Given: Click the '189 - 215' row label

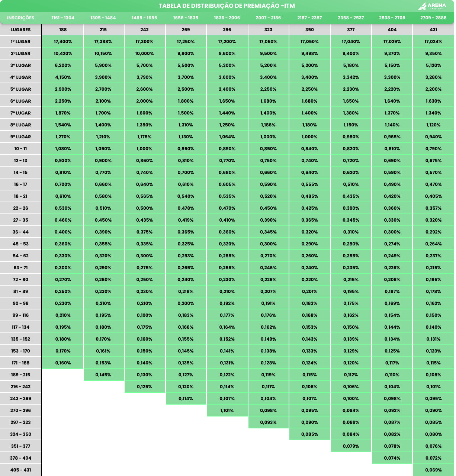Looking at the screenshot, I should point(20,375).
